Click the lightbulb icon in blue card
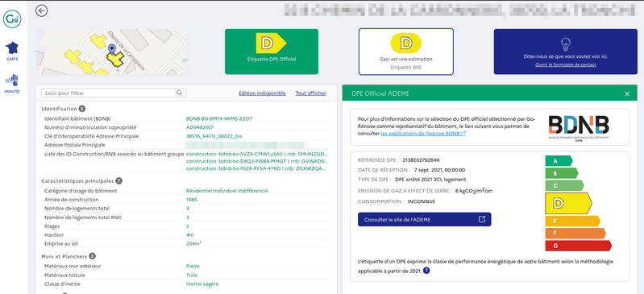Viewport: 644px width, 294px height. coord(566,43)
